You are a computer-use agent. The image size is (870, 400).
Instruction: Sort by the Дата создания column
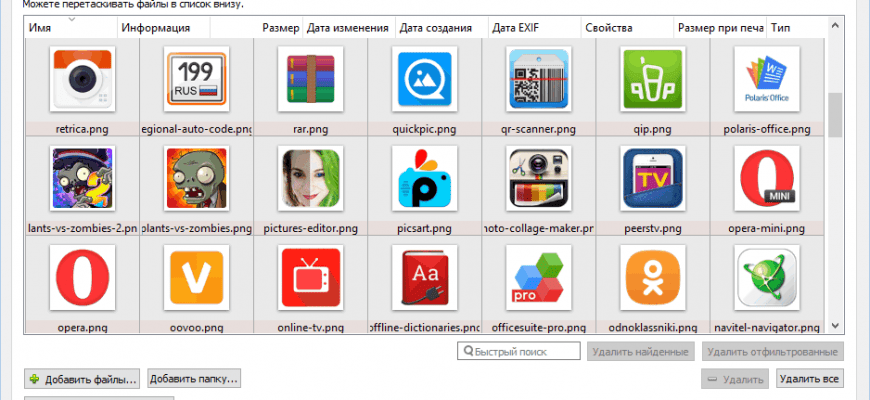point(442,28)
